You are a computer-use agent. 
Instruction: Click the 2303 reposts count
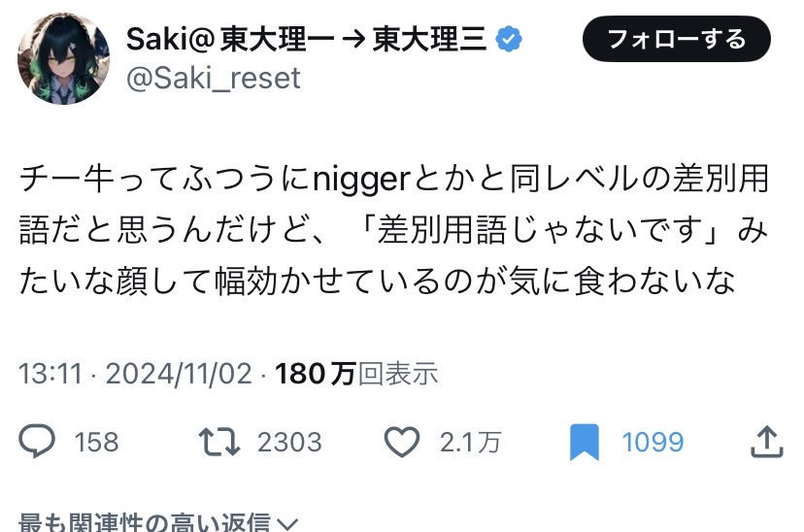coord(289,443)
